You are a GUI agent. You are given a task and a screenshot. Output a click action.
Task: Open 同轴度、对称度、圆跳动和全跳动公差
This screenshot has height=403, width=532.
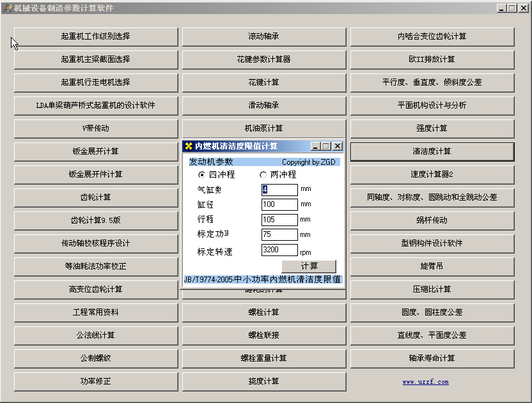tap(432, 197)
